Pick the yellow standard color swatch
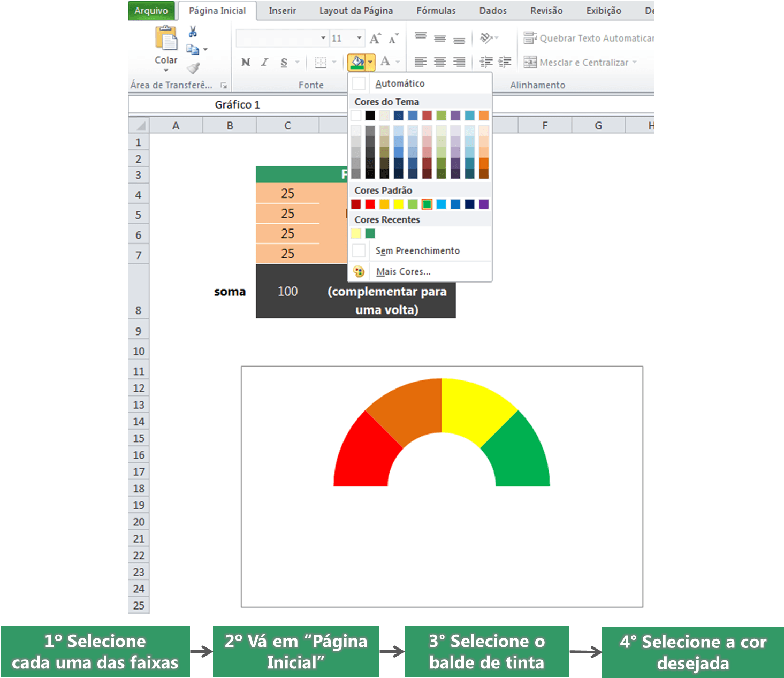Screen dimensions: 784x678 point(398,204)
